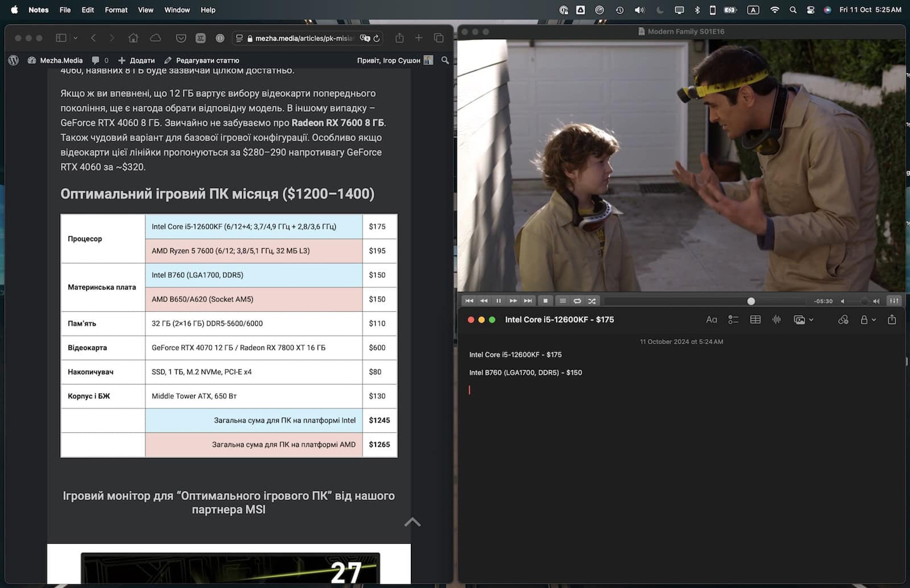Open the Wi-Fi status menu
910x588 pixels.
tap(774, 9)
